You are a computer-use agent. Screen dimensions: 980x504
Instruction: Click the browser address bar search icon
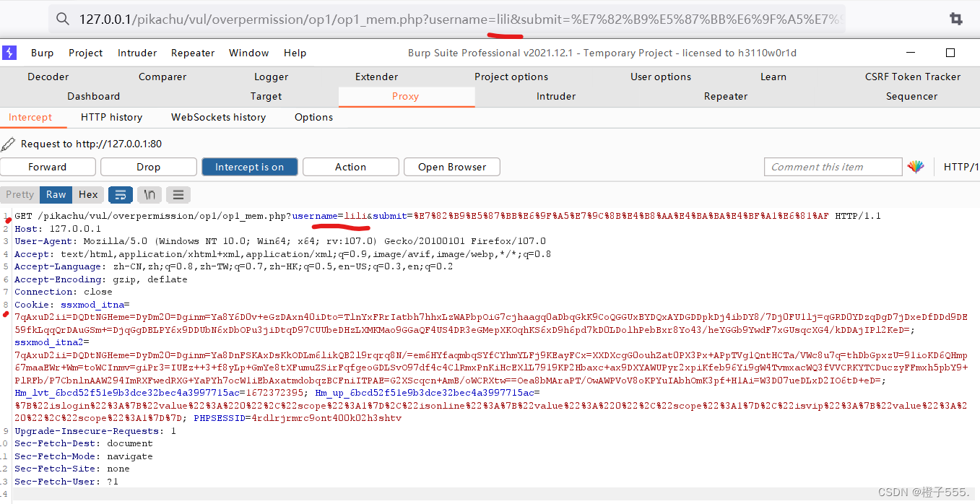tap(63, 19)
